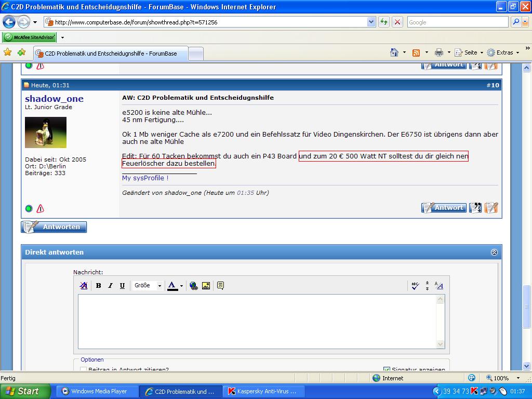Open the Seite menu
This screenshot has height=399, width=532.
pos(469,52)
